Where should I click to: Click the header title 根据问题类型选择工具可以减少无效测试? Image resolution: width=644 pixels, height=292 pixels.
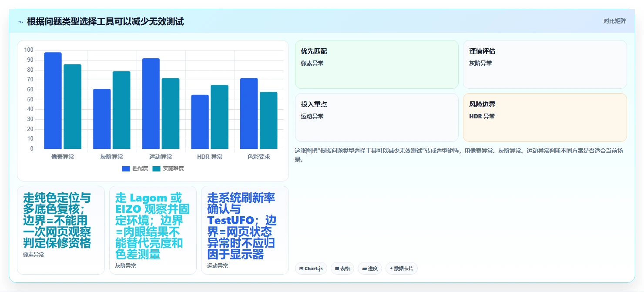(x=105, y=22)
